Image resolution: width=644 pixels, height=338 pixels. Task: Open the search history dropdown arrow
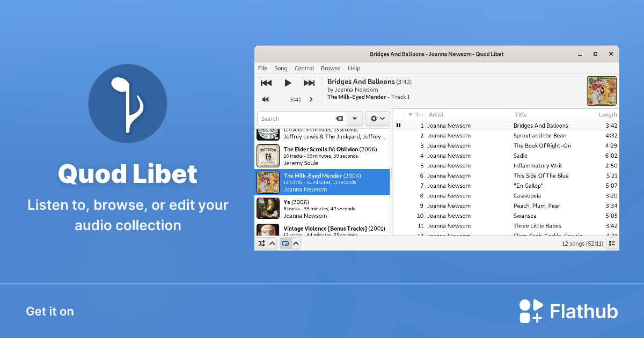[x=355, y=118]
